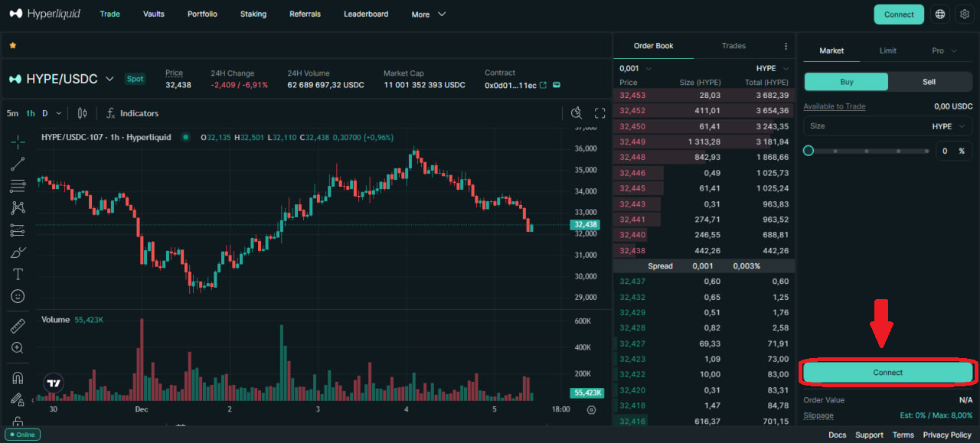The height and width of the screenshot is (443, 980).
Task: Select the text annotation tool
Action: click(18, 274)
